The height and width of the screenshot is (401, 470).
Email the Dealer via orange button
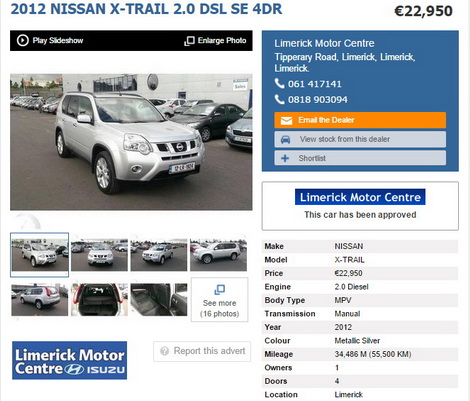[x=360, y=120]
